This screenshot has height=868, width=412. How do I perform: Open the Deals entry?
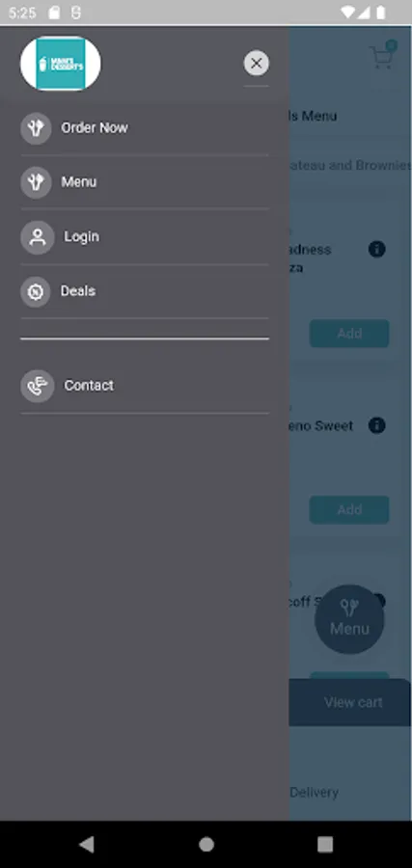click(78, 290)
